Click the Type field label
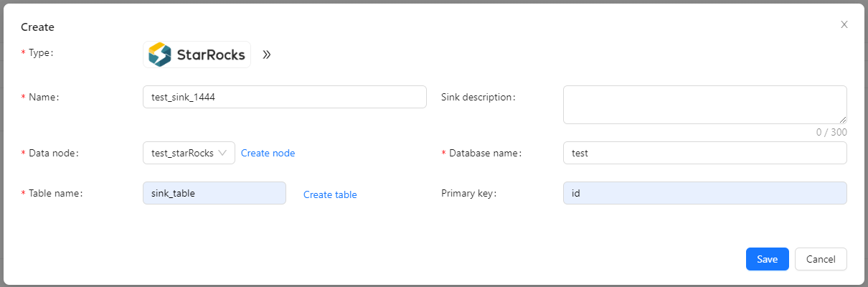This screenshot has width=868, height=287. pyautogui.click(x=41, y=53)
